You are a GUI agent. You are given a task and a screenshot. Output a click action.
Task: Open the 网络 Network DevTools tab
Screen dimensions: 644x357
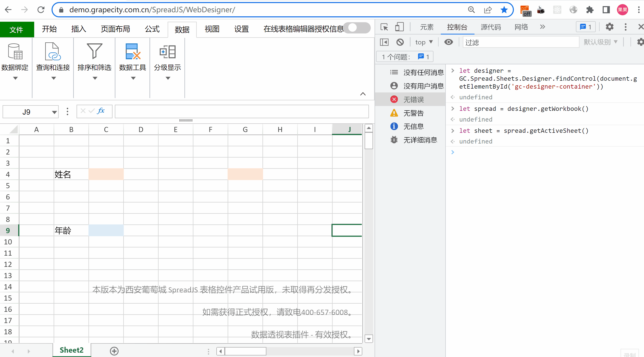(521, 27)
